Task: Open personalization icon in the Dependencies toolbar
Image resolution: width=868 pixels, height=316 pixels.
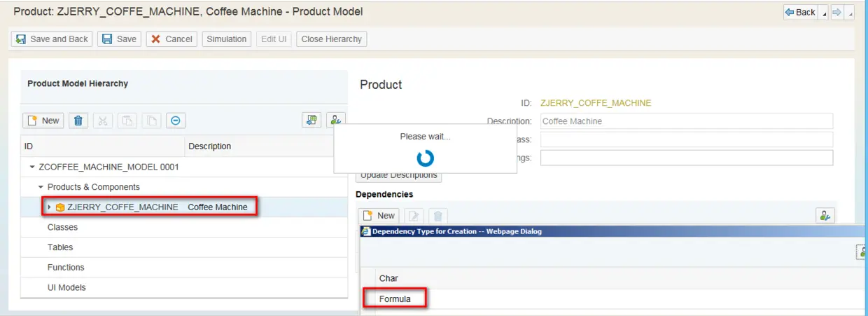Action: [x=826, y=216]
